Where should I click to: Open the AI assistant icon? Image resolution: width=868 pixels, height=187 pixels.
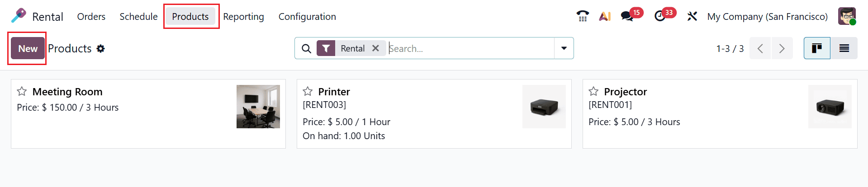(605, 16)
